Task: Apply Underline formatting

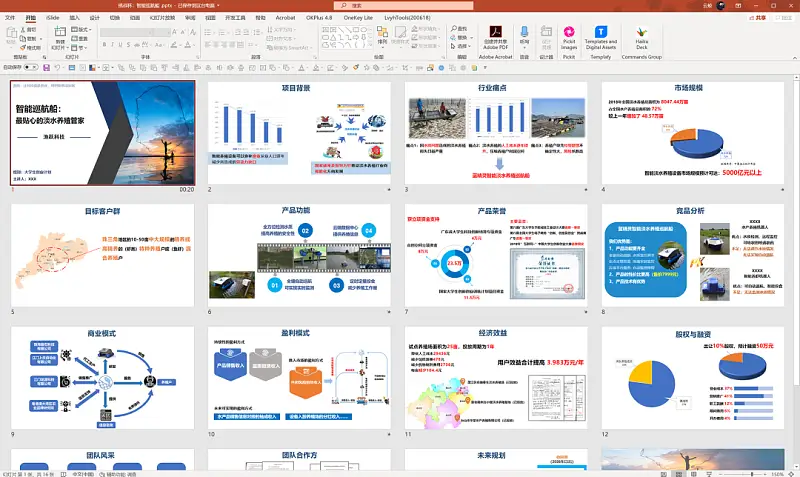Action: [x=120, y=45]
